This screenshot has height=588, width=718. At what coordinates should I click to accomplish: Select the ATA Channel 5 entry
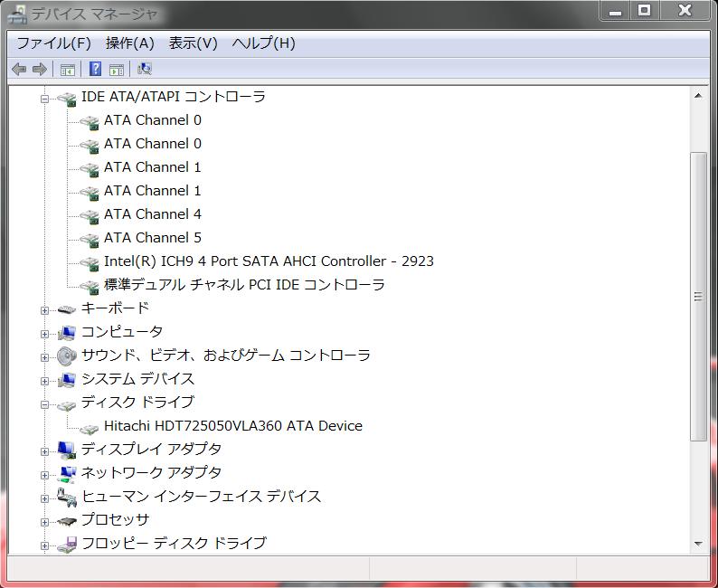coord(153,238)
